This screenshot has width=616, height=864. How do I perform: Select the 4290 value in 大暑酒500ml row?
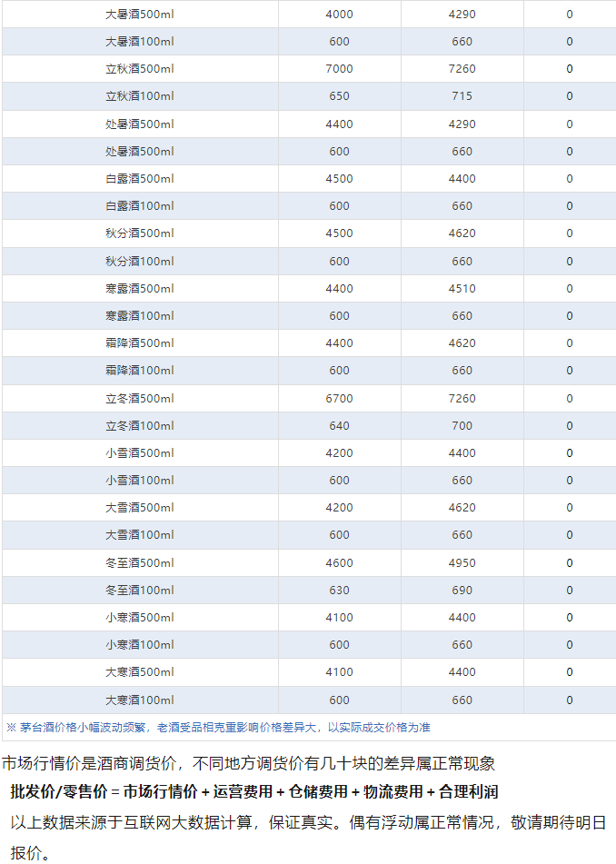pos(462,15)
